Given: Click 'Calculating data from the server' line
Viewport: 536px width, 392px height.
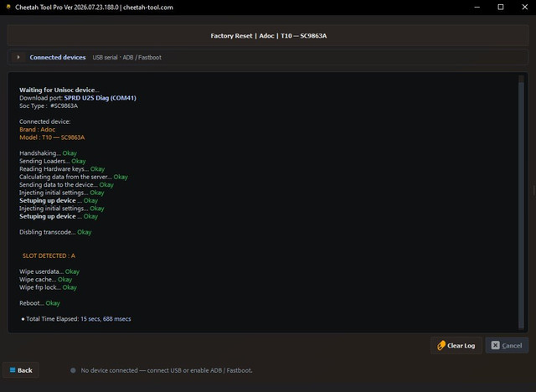Looking at the screenshot, I should (74, 177).
